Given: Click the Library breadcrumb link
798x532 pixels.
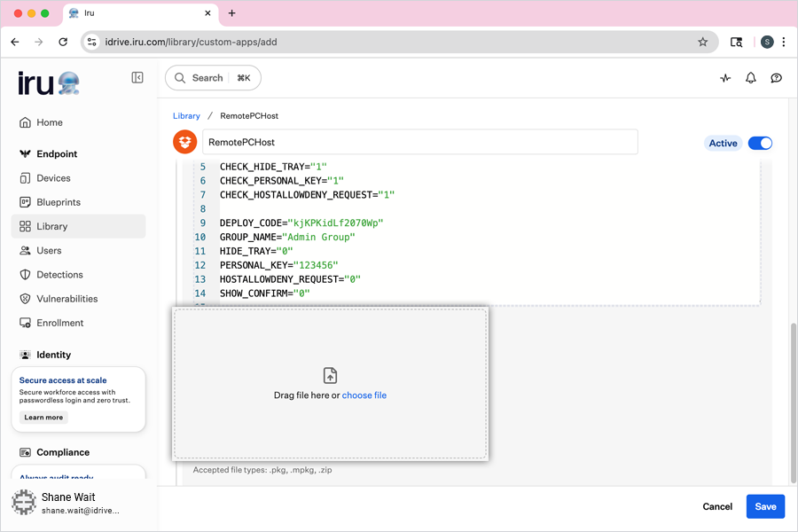Looking at the screenshot, I should [x=186, y=116].
